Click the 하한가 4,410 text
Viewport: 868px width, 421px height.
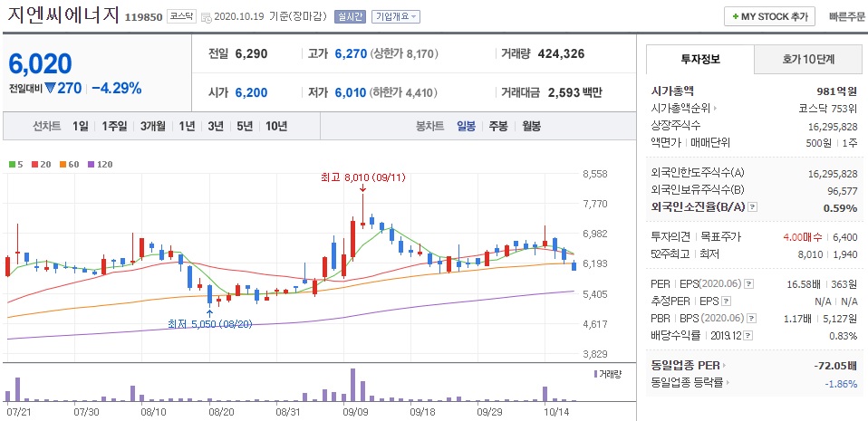point(404,92)
